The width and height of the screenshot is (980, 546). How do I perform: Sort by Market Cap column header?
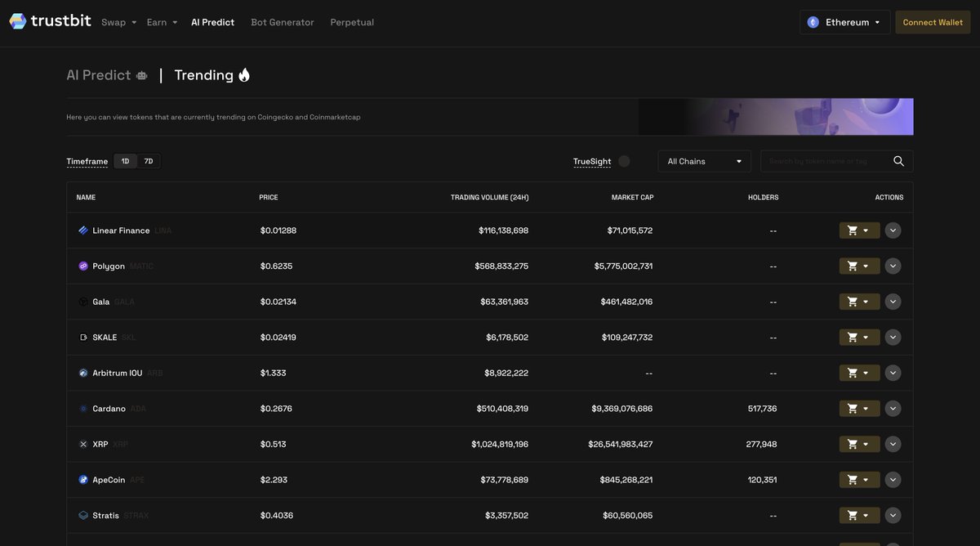(x=633, y=198)
